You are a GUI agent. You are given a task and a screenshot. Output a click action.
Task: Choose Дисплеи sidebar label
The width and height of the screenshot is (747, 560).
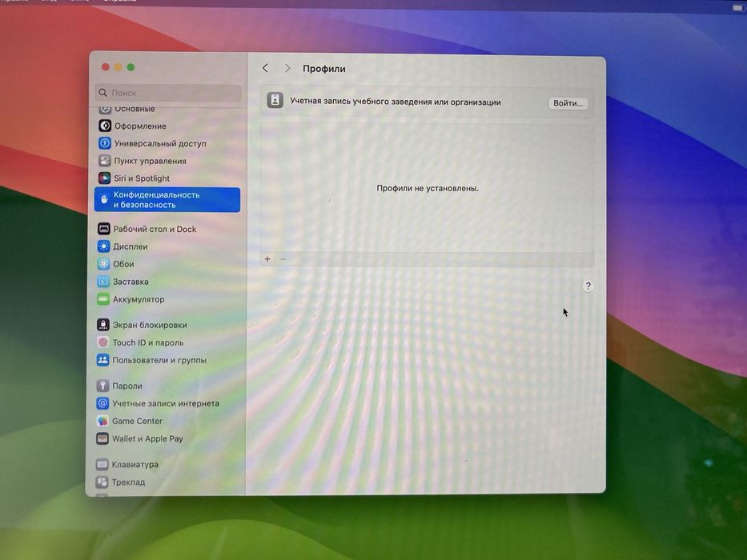[130, 246]
